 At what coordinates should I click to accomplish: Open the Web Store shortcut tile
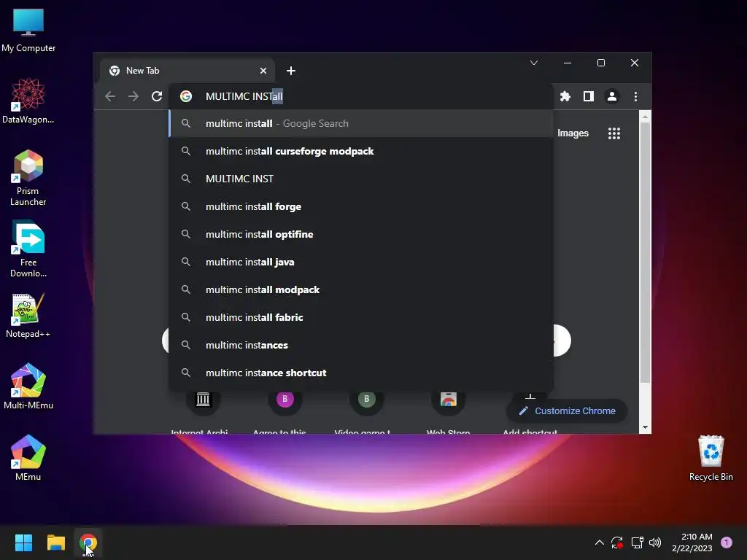448,412
